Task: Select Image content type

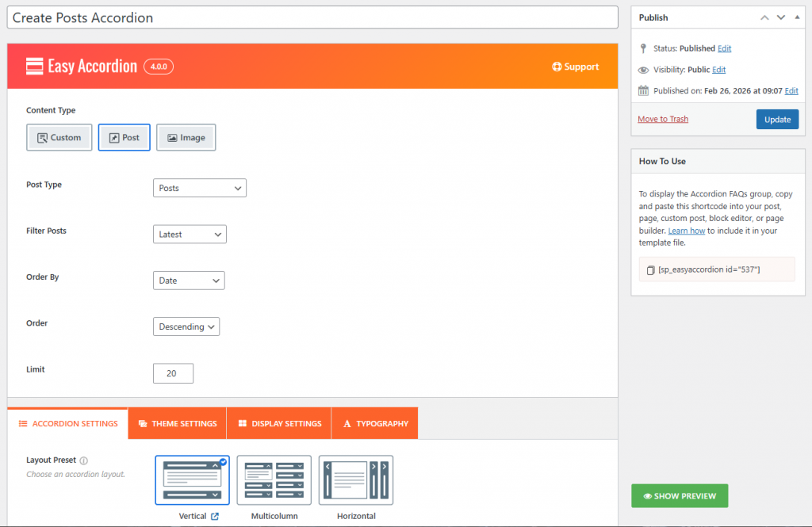Action: coord(186,138)
